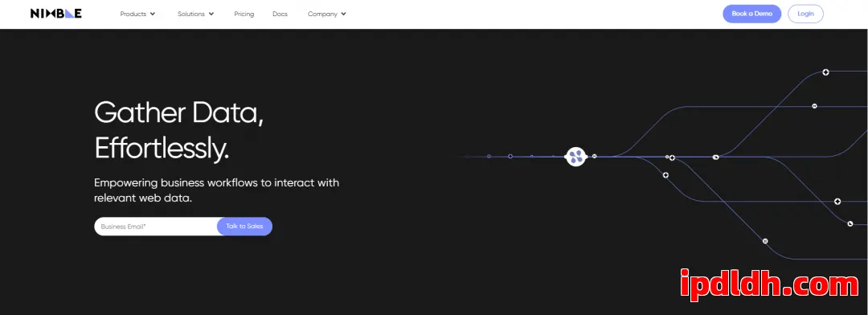Click the node on second-highest horizontal line
Image resolution: width=868 pixels, height=315 pixels.
pos(814,106)
